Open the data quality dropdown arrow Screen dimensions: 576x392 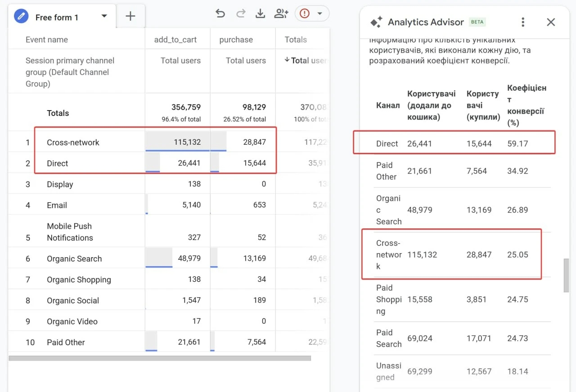[320, 13]
